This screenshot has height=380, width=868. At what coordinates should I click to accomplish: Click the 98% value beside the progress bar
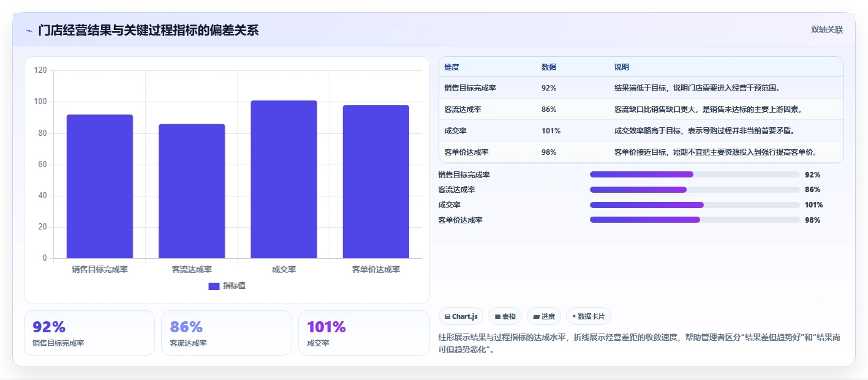tap(812, 220)
